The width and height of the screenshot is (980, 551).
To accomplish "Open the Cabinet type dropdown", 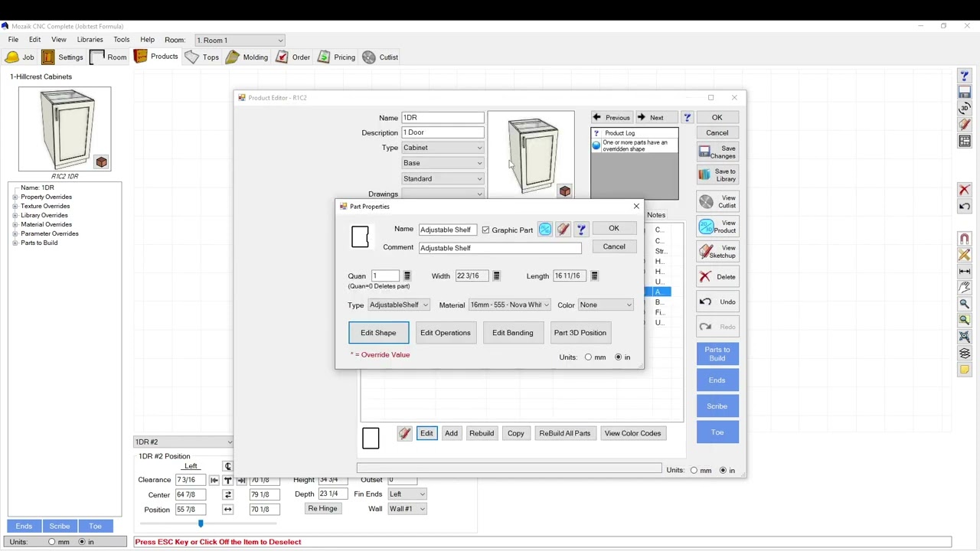I will coord(443,148).
